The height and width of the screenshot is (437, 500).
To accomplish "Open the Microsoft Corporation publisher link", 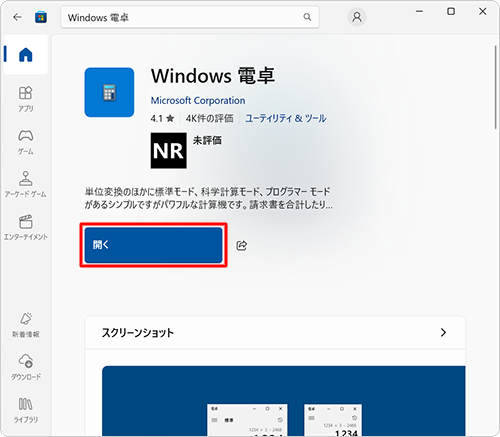I will 198,101.
